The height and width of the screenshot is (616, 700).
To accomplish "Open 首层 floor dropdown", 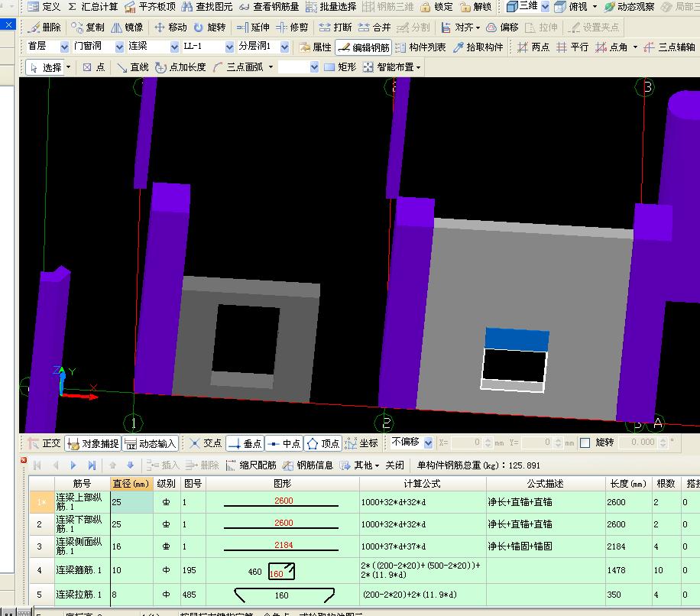I will click(x=65, y=47).
